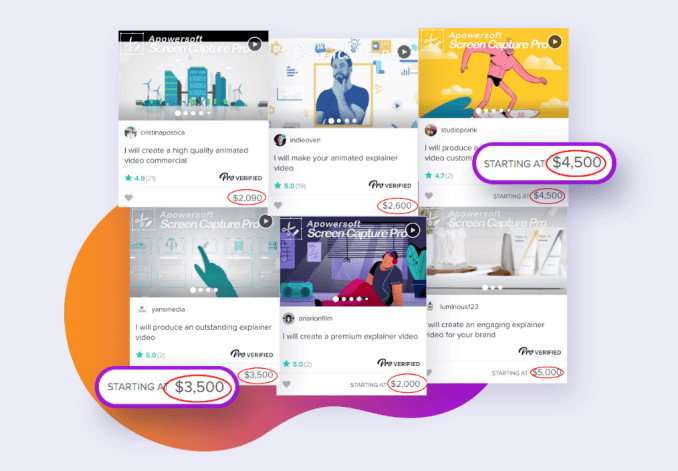Screen dimensions: 678x471
Task: Play the anarionfilm premium explainer preview
Action: pos(413,231)
